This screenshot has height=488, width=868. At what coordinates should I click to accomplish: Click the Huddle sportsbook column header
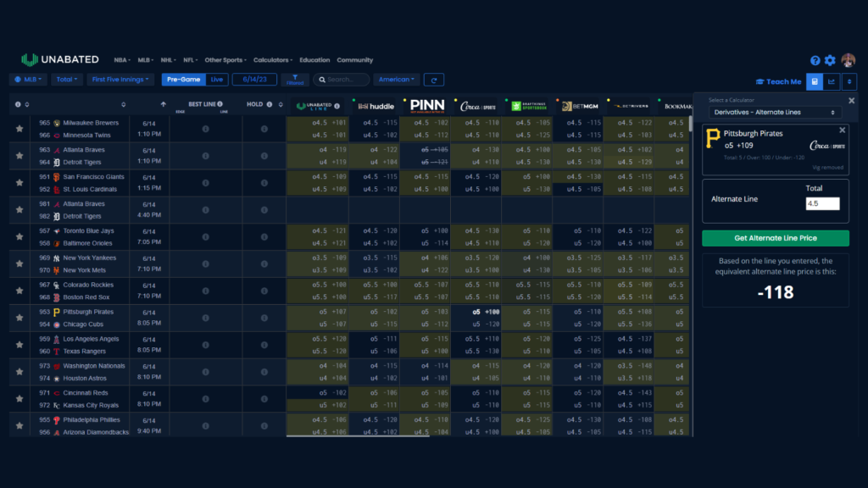[376, 106]
